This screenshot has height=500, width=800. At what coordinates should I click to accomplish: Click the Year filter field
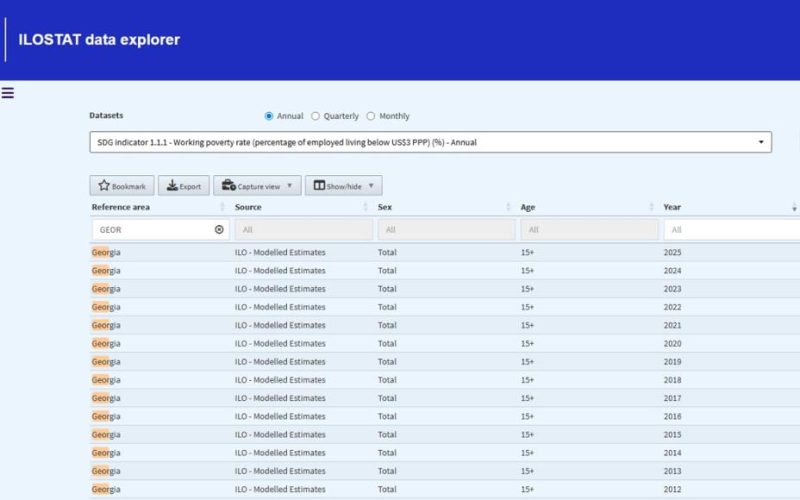[732, 230]
